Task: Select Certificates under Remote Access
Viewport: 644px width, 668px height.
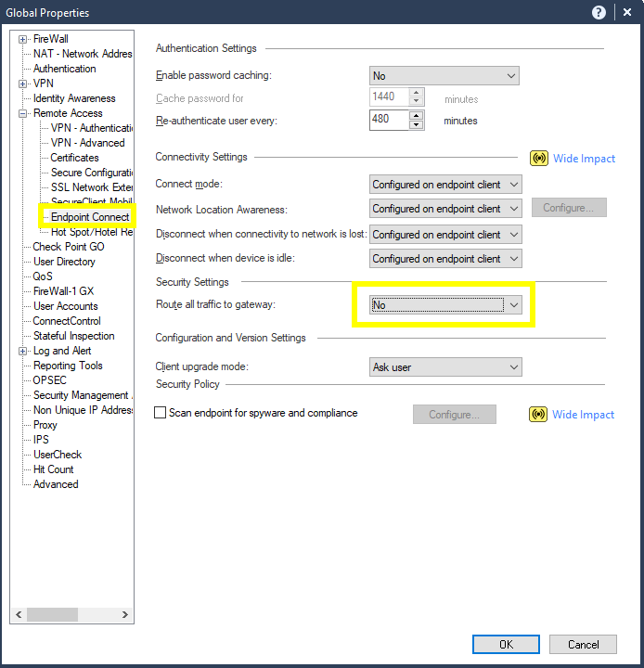Action: click(x=74, y=158)
